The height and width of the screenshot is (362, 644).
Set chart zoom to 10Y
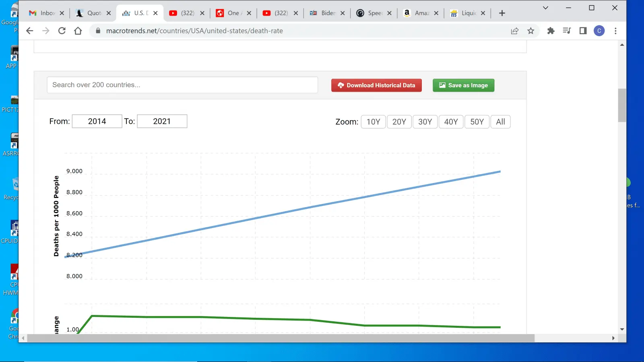coord(374,122)
